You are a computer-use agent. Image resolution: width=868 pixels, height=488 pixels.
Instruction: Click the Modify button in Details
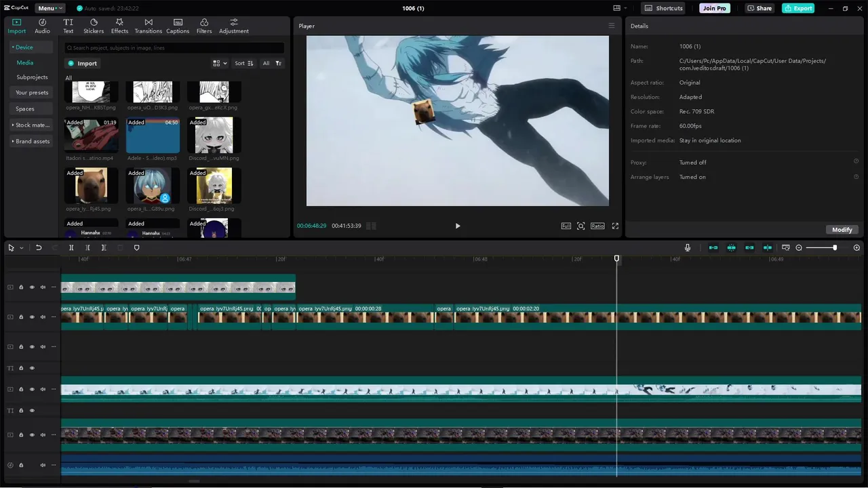pos(842,230)
